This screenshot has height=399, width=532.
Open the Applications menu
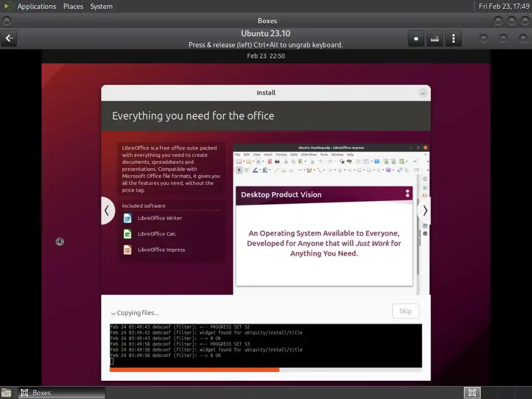tap(37, 6)
